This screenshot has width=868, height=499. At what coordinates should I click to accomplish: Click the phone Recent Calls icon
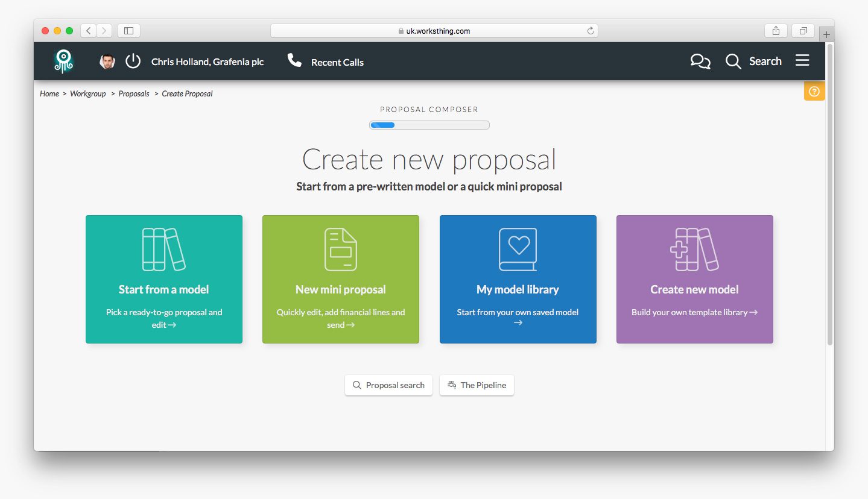pyautogui.click(x=294, y=60)
